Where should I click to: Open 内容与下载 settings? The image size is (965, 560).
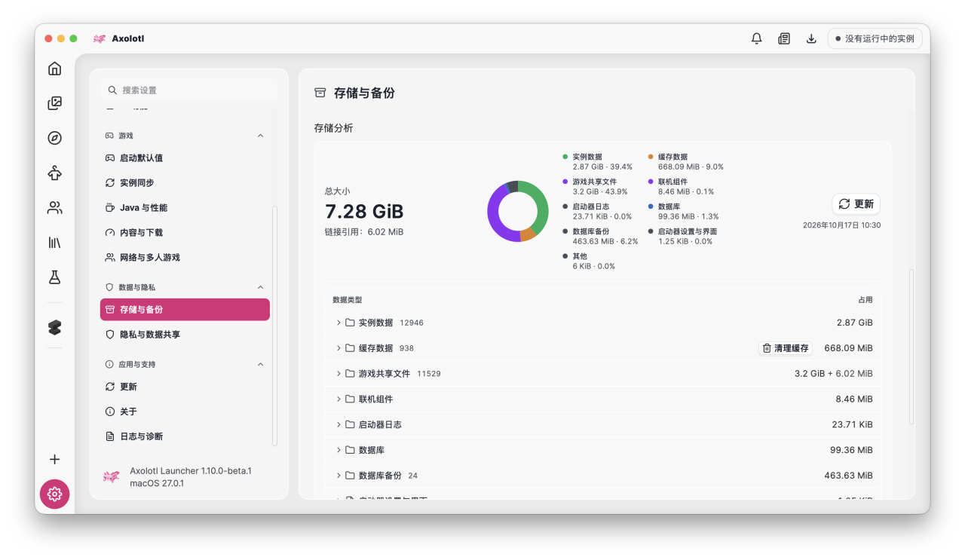pyautogui.click(x=185, y=233)
